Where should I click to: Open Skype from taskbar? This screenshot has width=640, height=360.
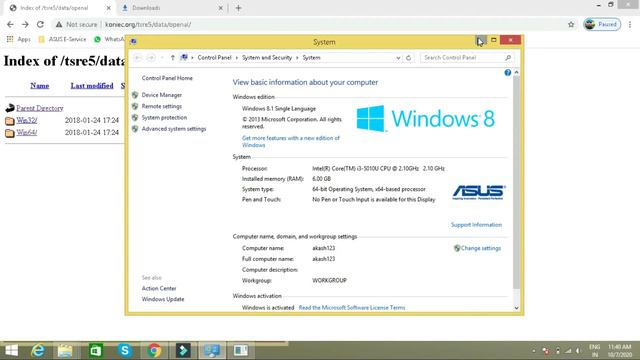click(124, 350)
